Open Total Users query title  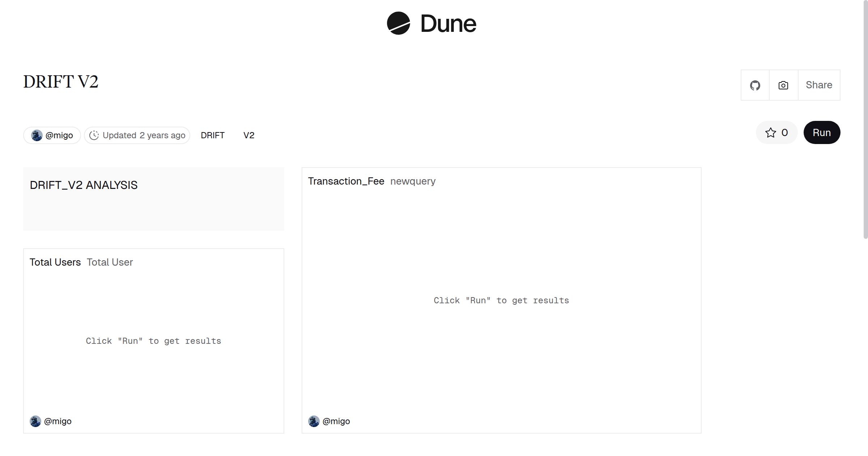(x=55, y=262)
